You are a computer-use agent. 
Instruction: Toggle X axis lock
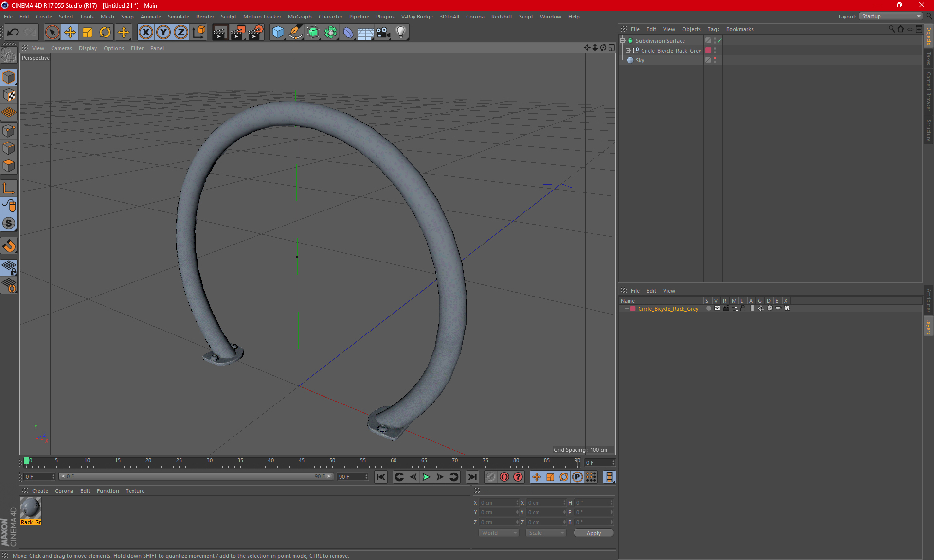click(x=145, y=33)
